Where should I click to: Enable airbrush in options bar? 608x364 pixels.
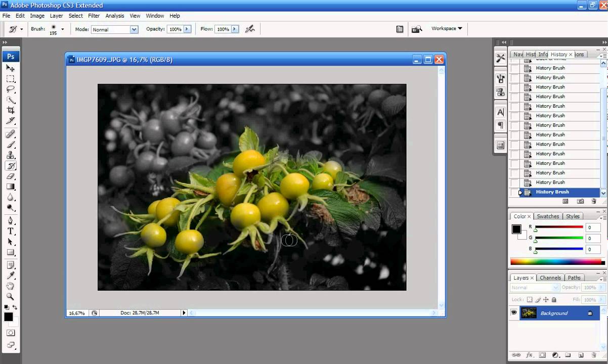pyautogui.click(x=250, y=29)
